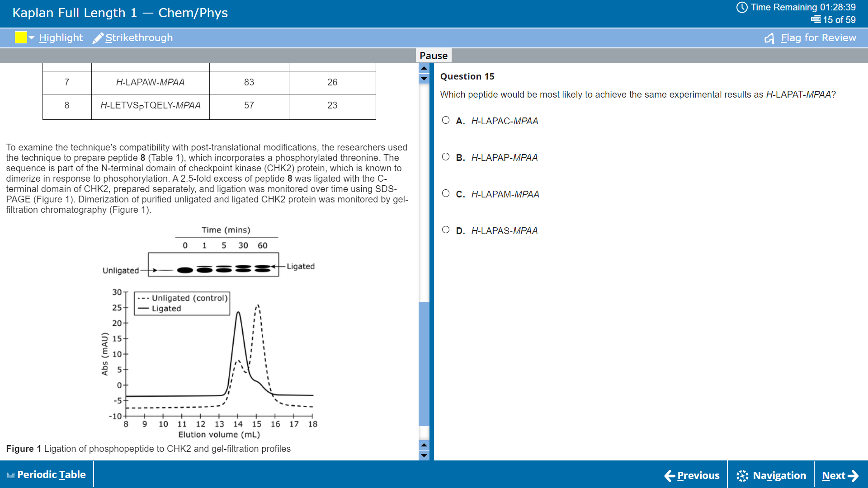Viewport: 868px width, 488px height.
Task: Click the Flag for Review link
Action: (x=818, y=38)
